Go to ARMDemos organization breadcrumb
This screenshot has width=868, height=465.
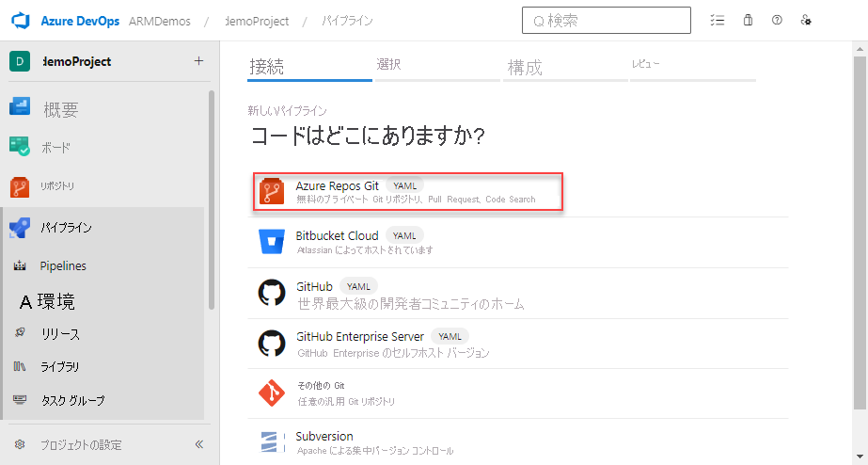pos(160,21)
